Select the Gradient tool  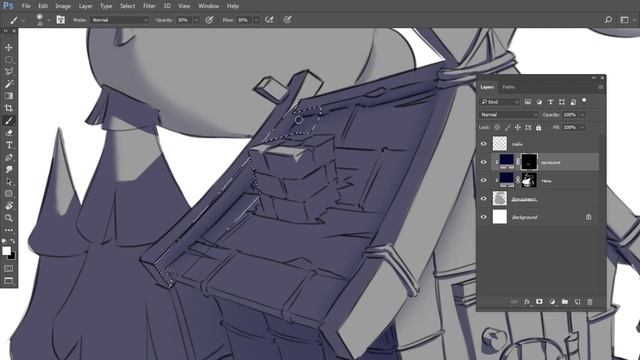pos(9,96)
